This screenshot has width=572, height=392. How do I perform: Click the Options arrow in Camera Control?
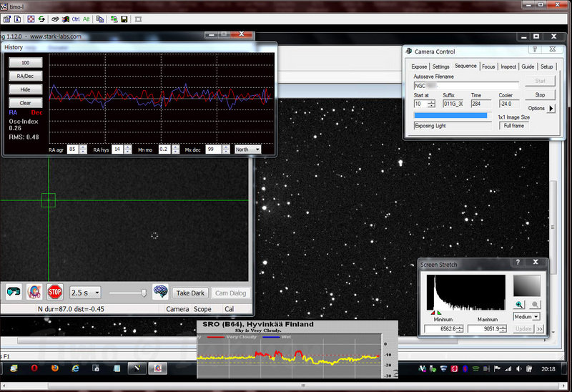point(551,109)
